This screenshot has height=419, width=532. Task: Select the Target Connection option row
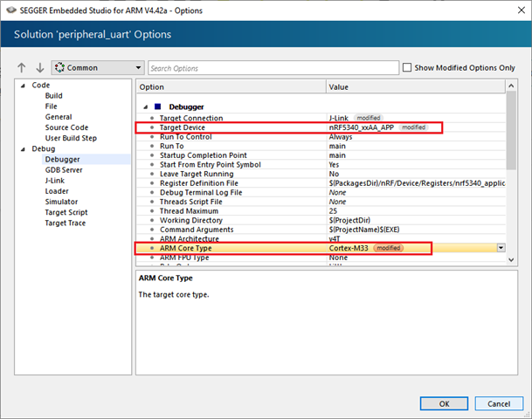tap(321, 118)
